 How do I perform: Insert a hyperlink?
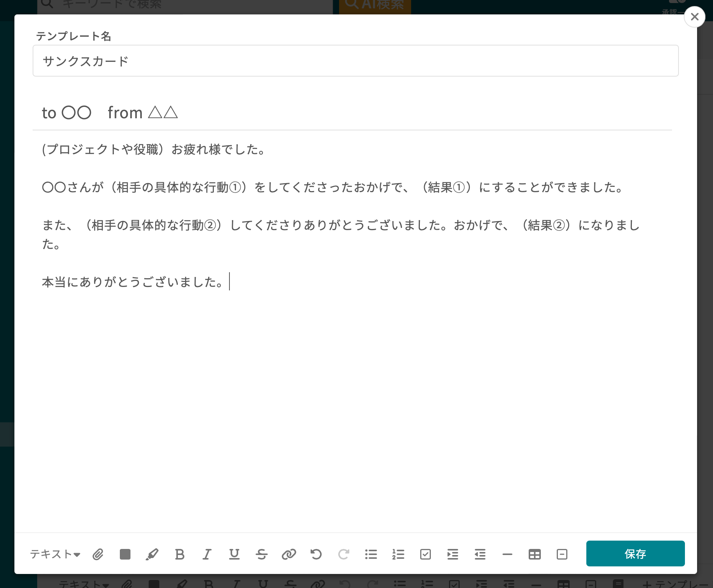(x=289, y=554)
